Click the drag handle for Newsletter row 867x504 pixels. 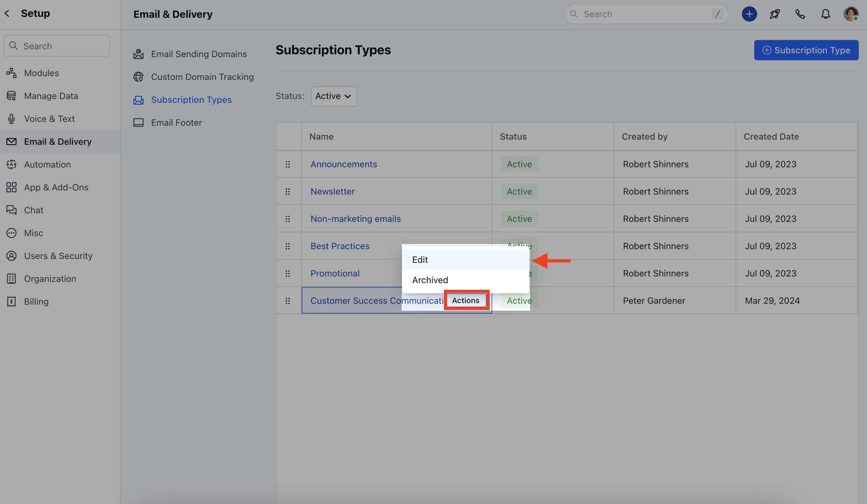coord(288,191)
